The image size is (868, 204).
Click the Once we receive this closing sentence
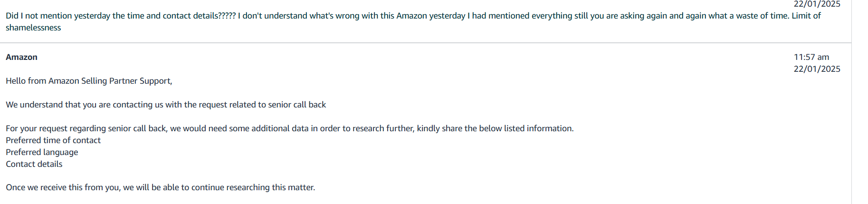click(x=161, y=187)
